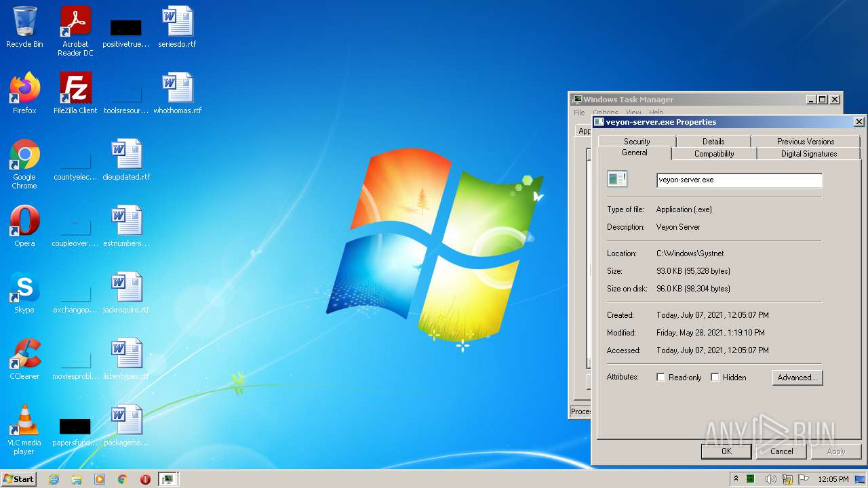Launch Google Chrome desktop shortcut
868x488 pixels.
(x=24, y=164)
